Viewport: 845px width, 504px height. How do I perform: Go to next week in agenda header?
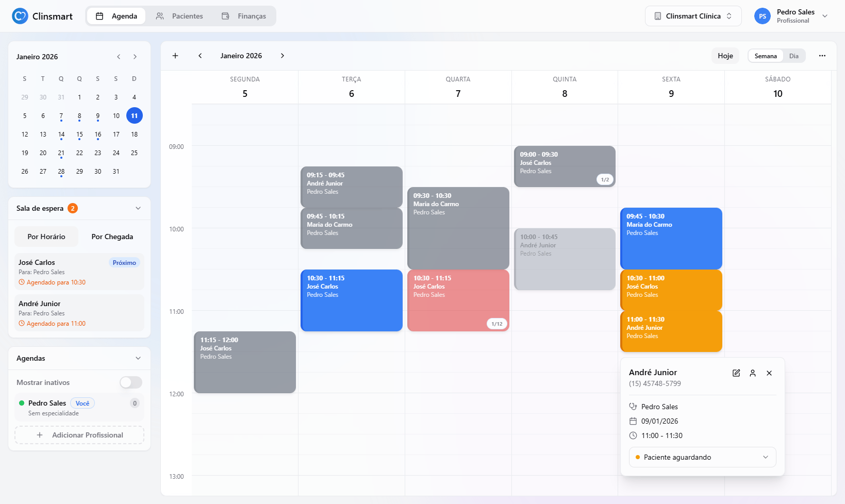283,56
